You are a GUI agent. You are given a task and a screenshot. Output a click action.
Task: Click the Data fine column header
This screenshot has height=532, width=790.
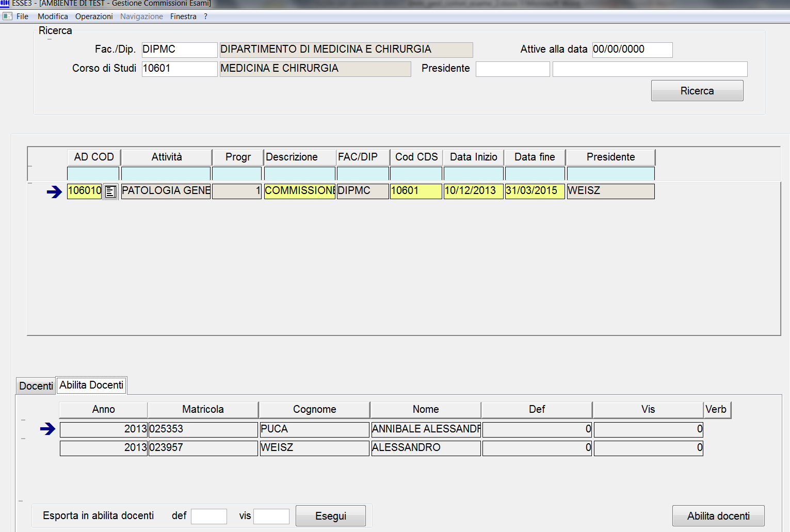[x=535, y=157]
